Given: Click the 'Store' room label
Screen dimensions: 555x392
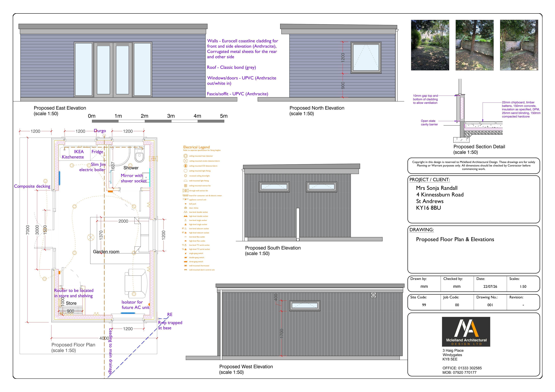Looking at the screenshot, I should (71, 303).
